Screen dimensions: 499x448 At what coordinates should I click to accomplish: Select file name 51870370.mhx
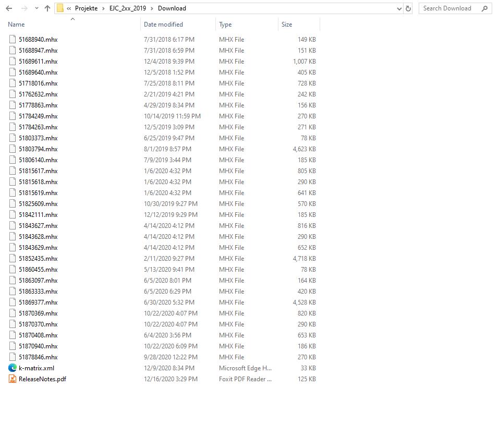[x=38, y=324]
